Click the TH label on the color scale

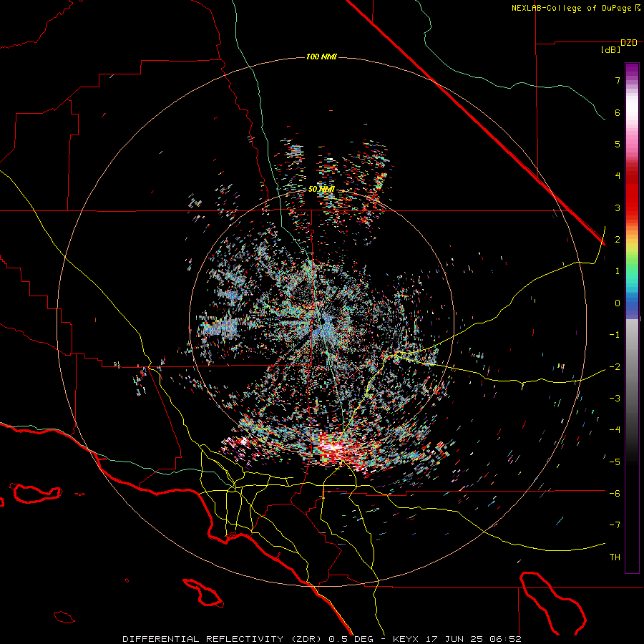click(615, 557)
